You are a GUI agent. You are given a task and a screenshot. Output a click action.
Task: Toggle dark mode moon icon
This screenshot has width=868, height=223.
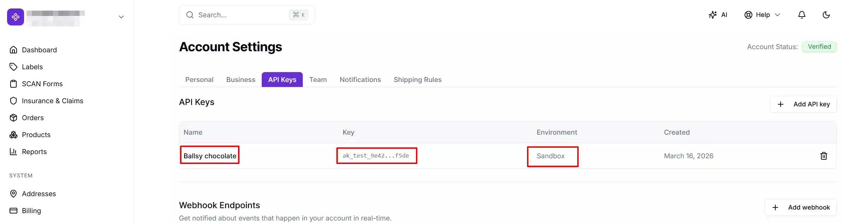click(826, 15)
